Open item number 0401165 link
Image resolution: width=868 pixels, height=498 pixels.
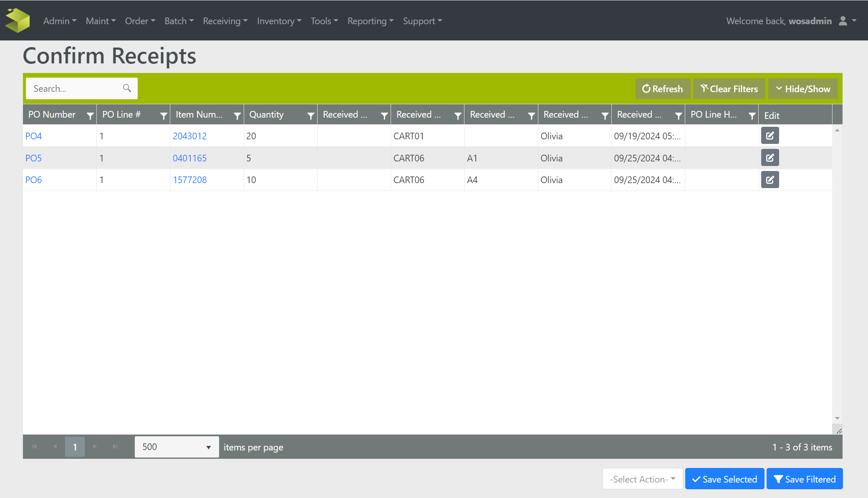pos(189,158)
